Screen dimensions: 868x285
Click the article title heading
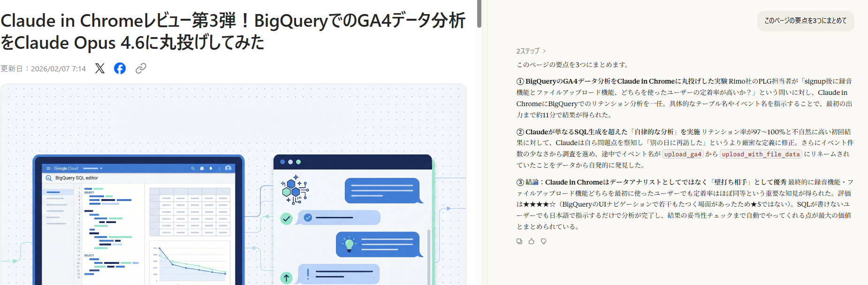coord(233,31)
